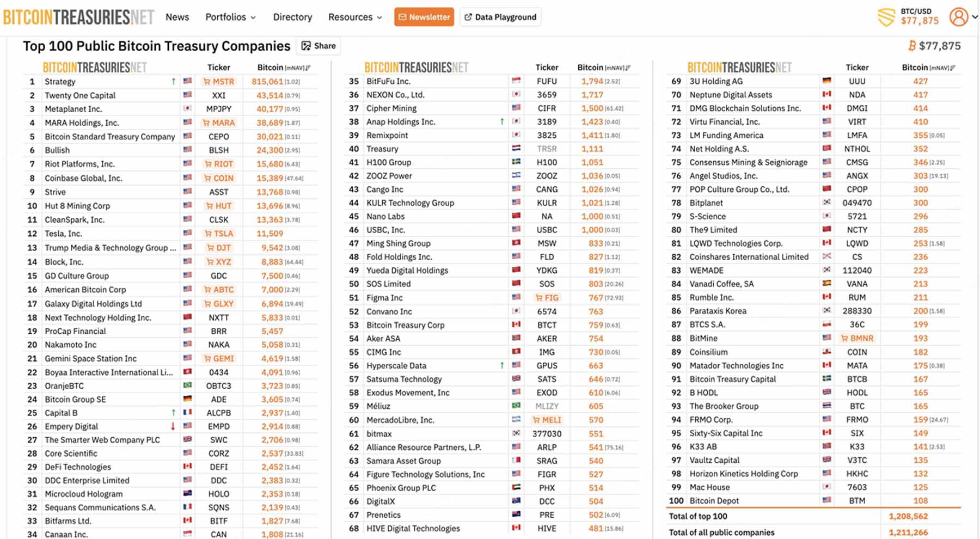
Task: Click the 1,208,562 total of top 100 value
Action: [x=908, y=516]
